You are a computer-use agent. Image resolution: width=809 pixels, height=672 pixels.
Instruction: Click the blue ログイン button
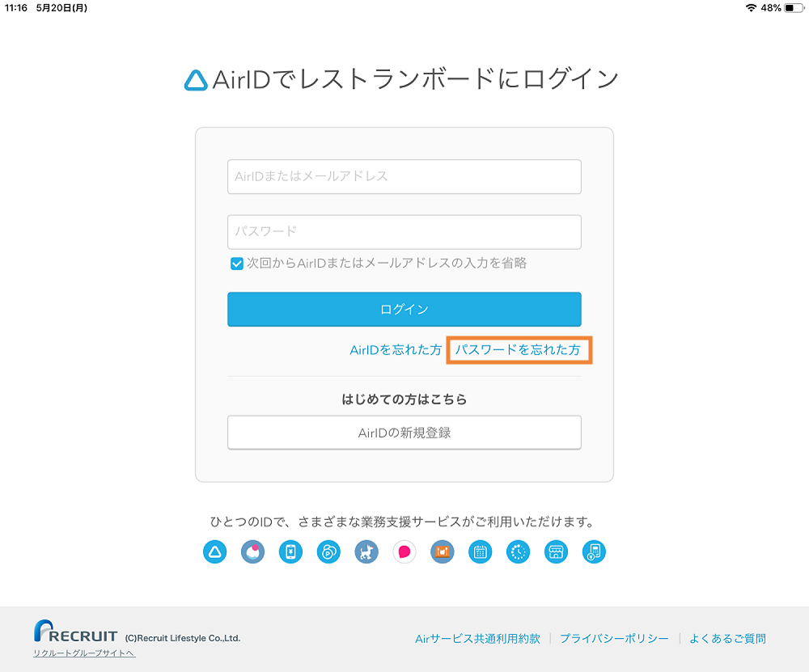pyautogui.click(x=404, y=310)
